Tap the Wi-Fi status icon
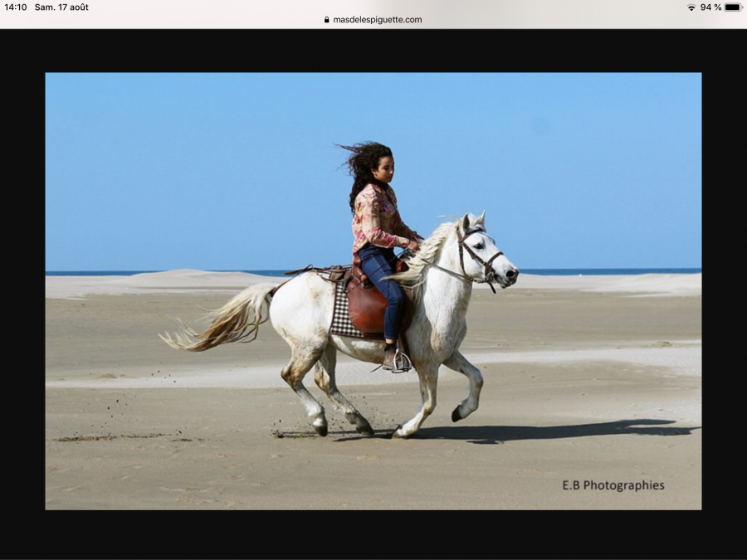The image size is (747, 560). [691, 7]
